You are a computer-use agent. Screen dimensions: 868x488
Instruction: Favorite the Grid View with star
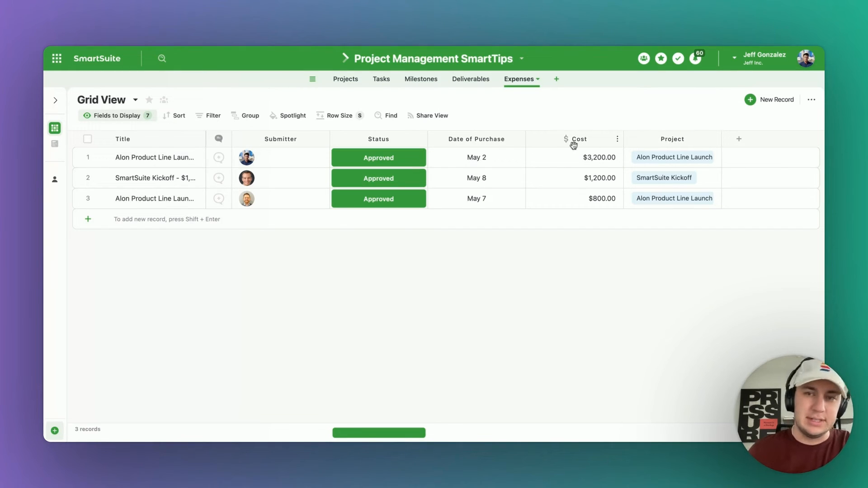click(x=149, y=100)
